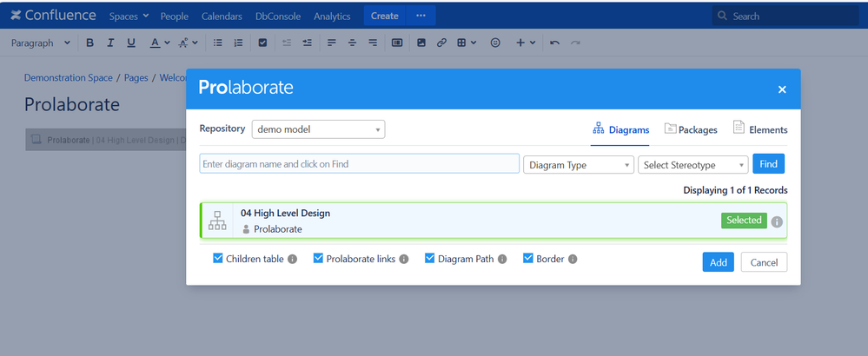Click info icon beside Border
868x356 pixels.
tap(573, 259)
